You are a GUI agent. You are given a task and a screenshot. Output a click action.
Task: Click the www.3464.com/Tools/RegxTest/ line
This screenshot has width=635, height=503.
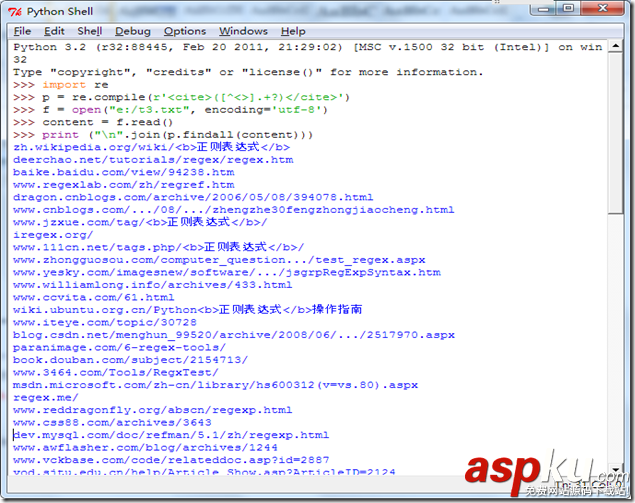115,373
